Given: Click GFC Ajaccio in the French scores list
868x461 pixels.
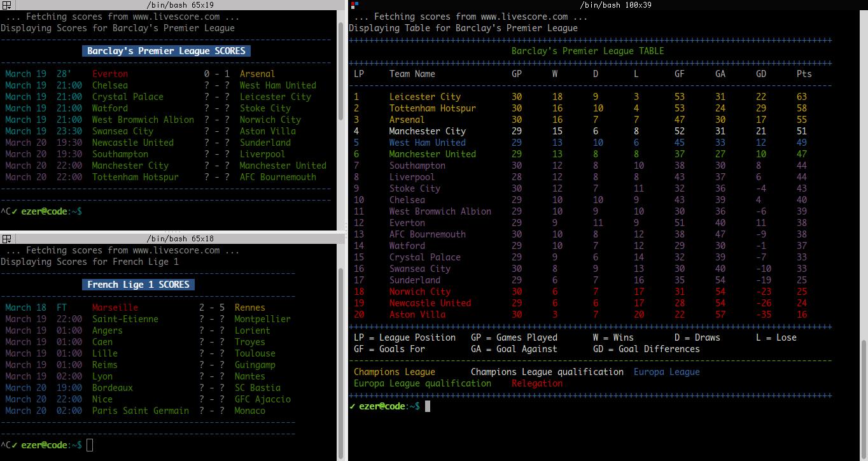Looking at the screenshot, I should pos(263,399).
